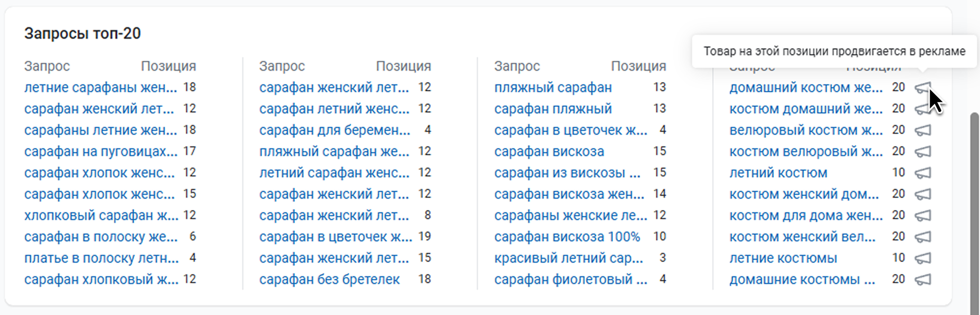Click megaphone icon beside «костюм для дома жен...»
This screenshot has width=980, height=315.
(923, 216)
